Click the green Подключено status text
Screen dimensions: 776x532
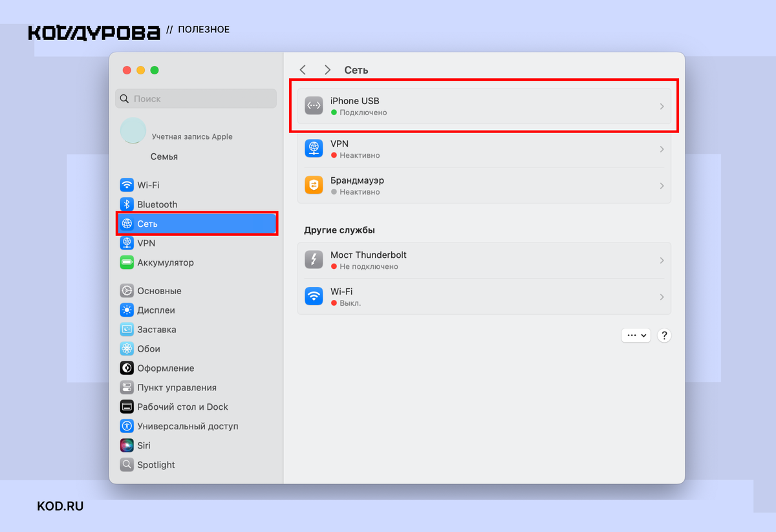click(363, 112)
